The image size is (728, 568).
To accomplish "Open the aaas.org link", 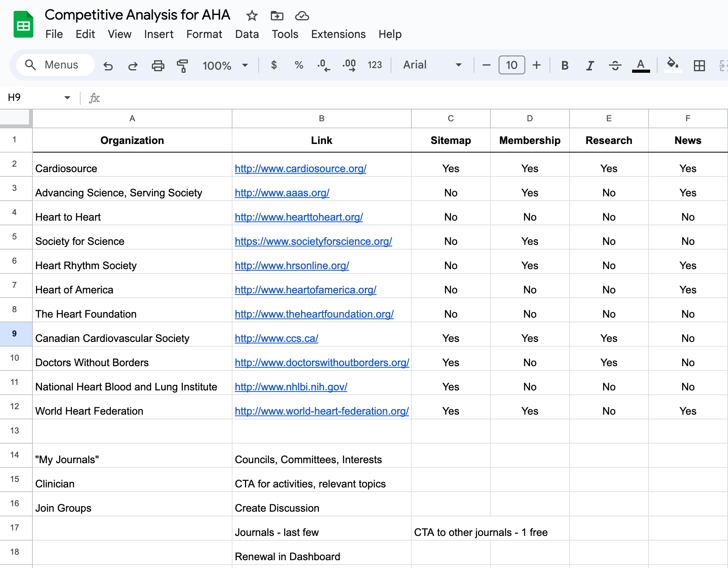I will click(282, 193).
